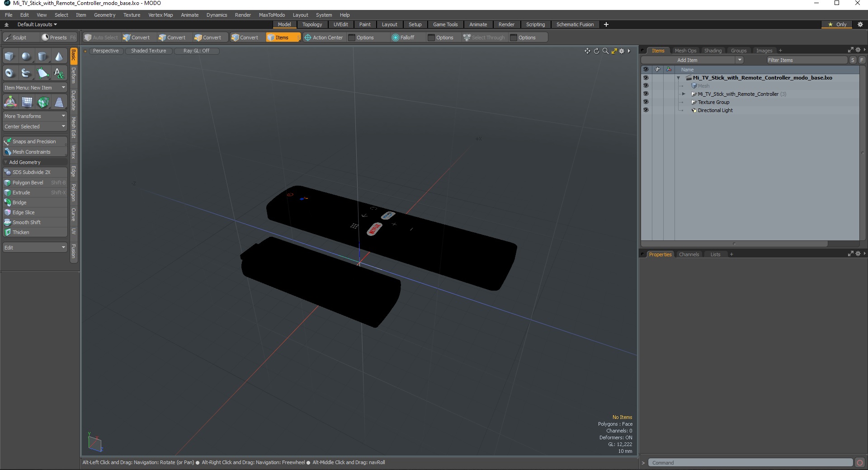The image size is (868, 470).
Task: Open Snaps and Precision settings
Action: coord(35,141)
